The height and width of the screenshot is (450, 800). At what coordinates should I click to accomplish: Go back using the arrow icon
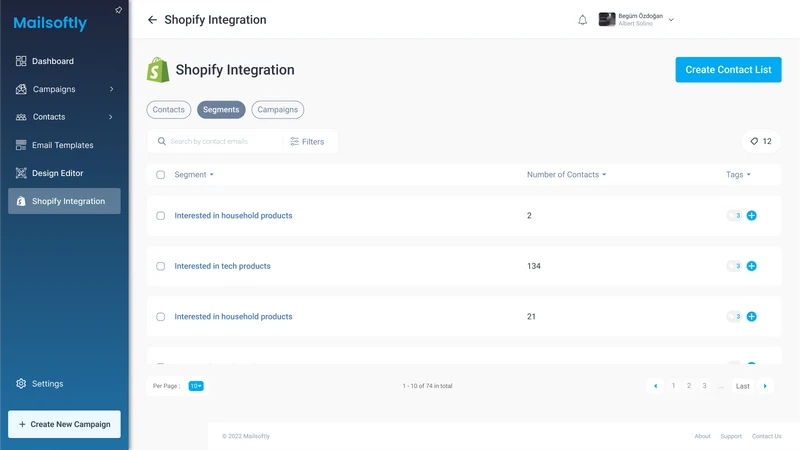tap(152, 20)
